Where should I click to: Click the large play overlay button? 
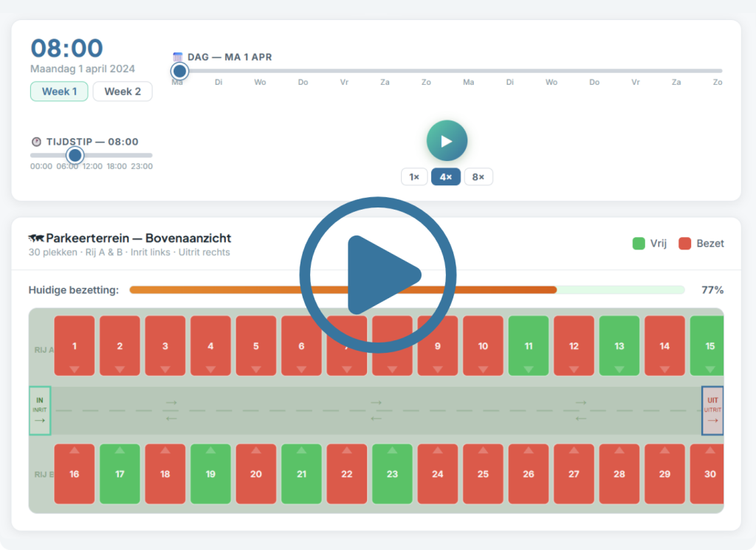377,275
